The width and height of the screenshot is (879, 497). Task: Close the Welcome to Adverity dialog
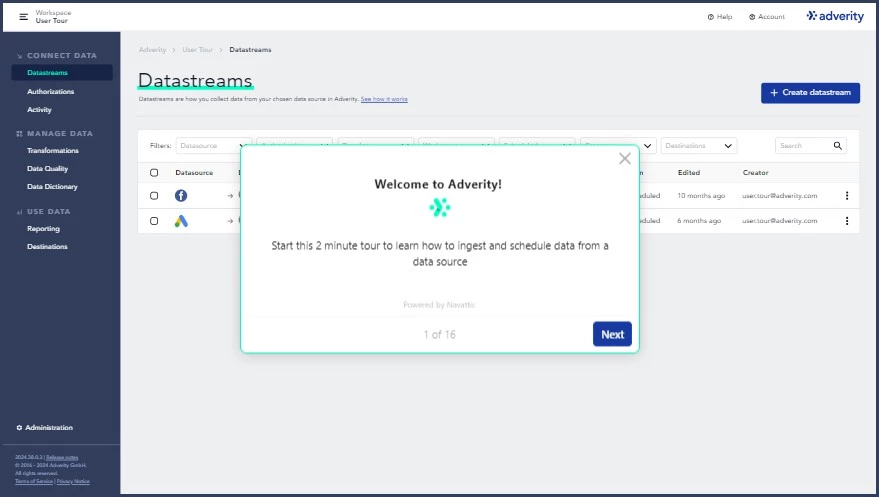[x=624, y=159]
